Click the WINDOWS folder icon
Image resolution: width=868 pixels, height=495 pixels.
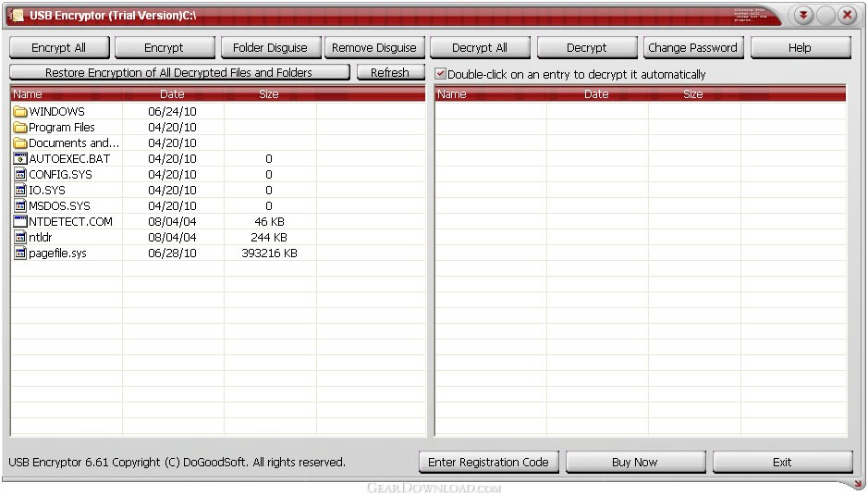tap(20, 112)
